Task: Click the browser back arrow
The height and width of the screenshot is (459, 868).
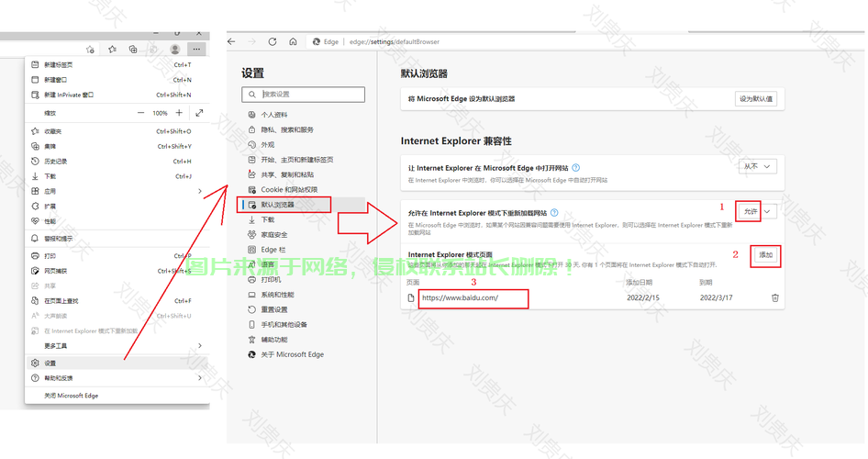Action: [x=232, y=41]
